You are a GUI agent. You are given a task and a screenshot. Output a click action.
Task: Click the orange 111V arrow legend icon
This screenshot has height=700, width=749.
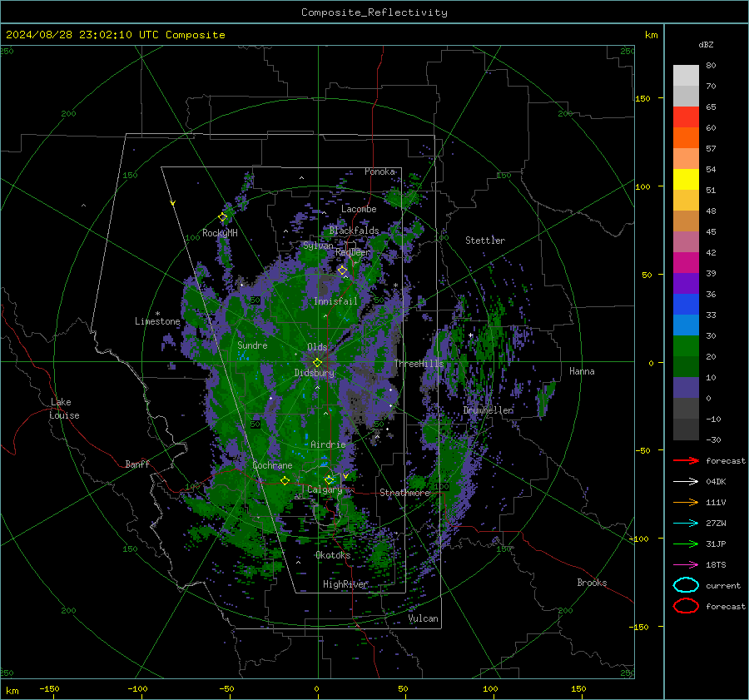[x=686, y=502]
